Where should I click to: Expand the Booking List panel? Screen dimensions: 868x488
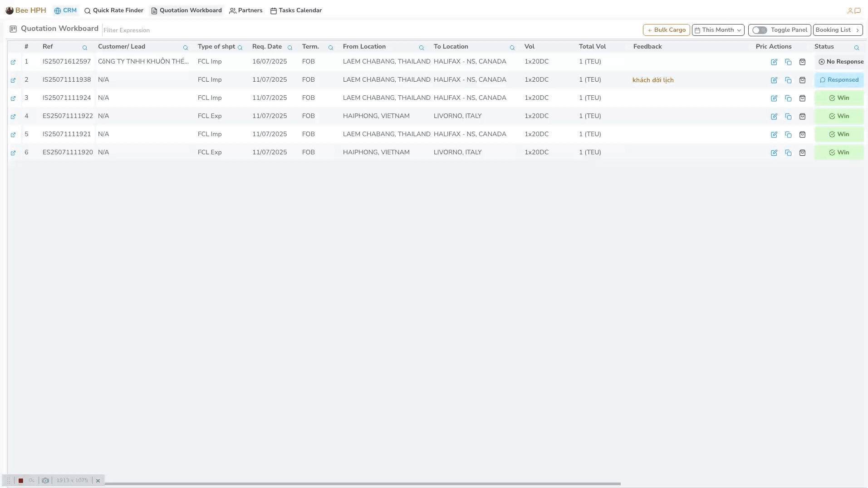pyautogui.click(x=838, y=30)
